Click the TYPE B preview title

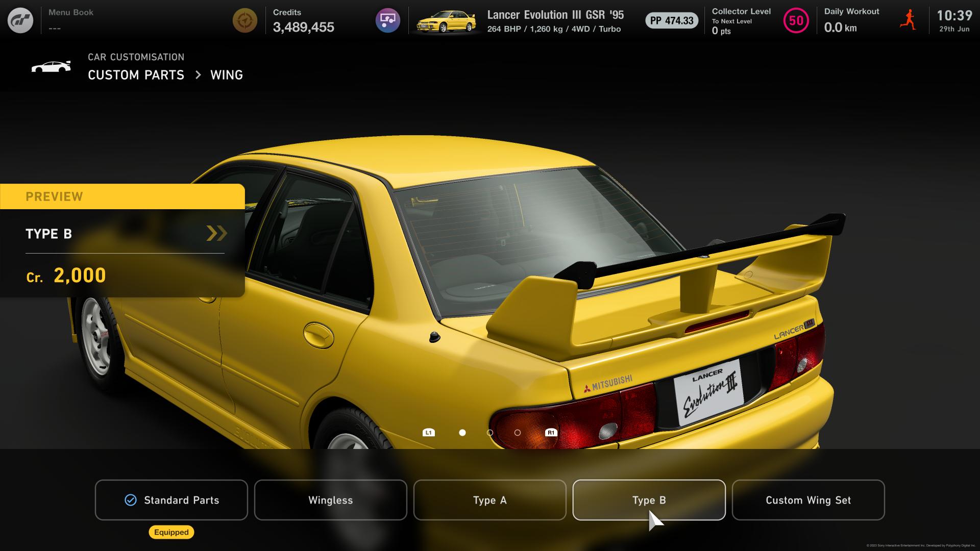(x=49, y=234)
